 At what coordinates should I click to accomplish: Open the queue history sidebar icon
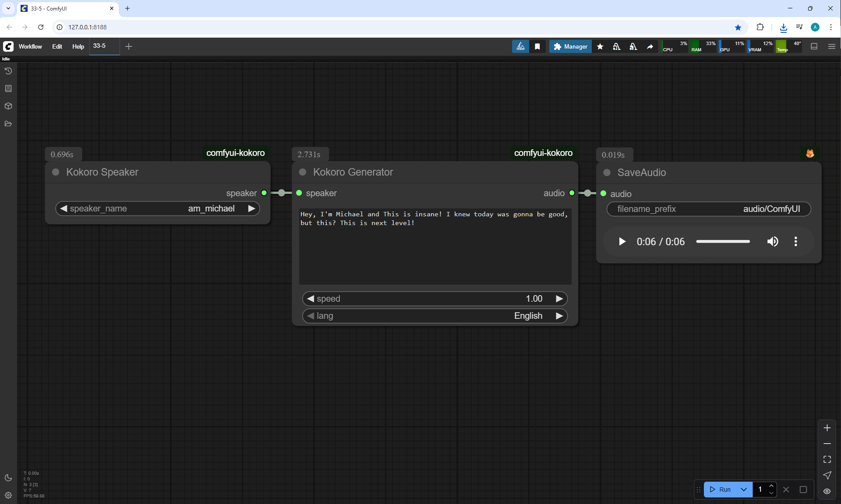tap(8, 71)
